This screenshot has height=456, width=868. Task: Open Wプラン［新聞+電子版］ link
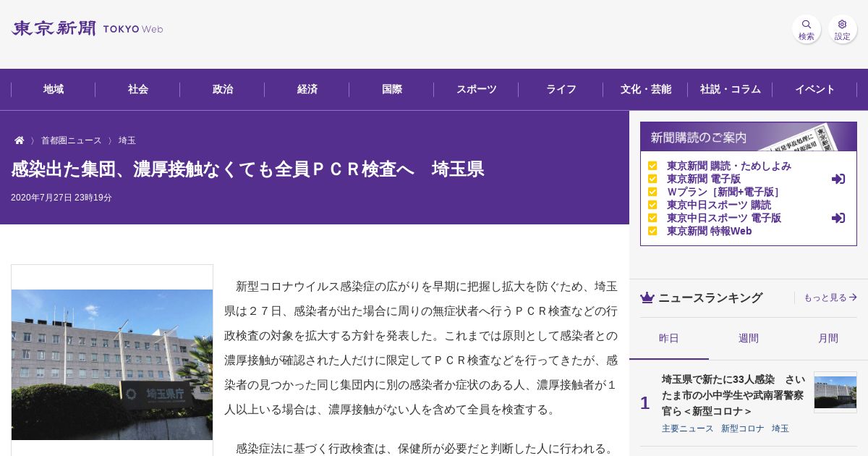pos(724,192)
